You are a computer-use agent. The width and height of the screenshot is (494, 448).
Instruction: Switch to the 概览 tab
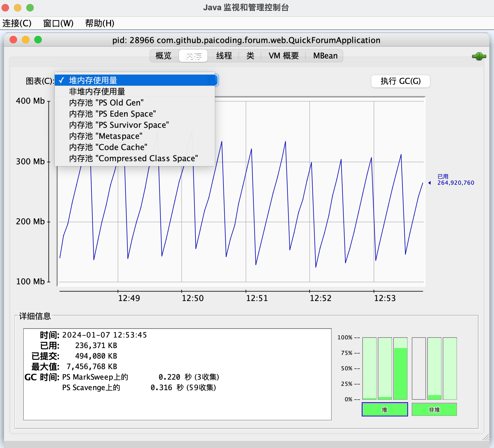click(163, 56)
